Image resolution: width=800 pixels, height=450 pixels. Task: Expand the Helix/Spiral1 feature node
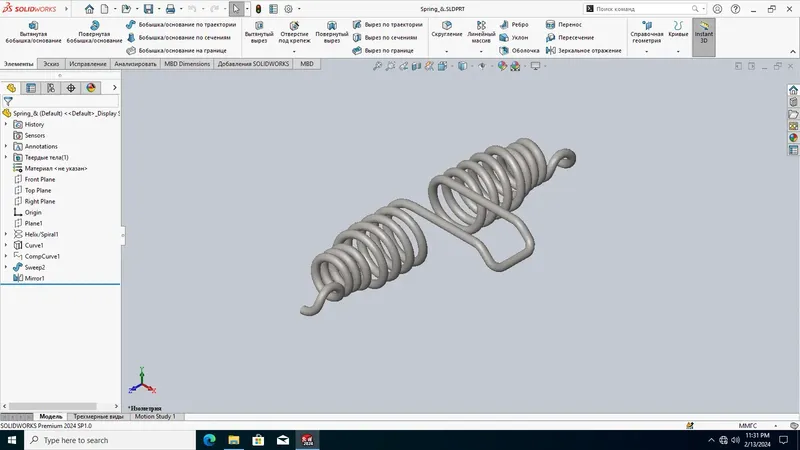click(6, 234)
